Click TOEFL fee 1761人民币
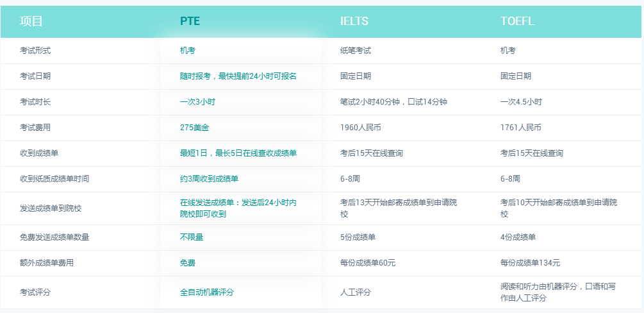 tap(520, 128)
